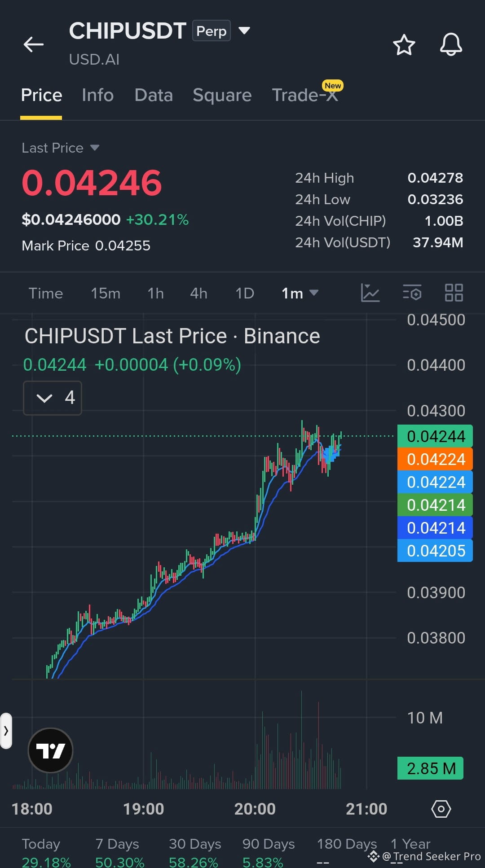Open the multi-chart grid layout icon
This screenshot has width=485, height=868.
tap(454, 293)
